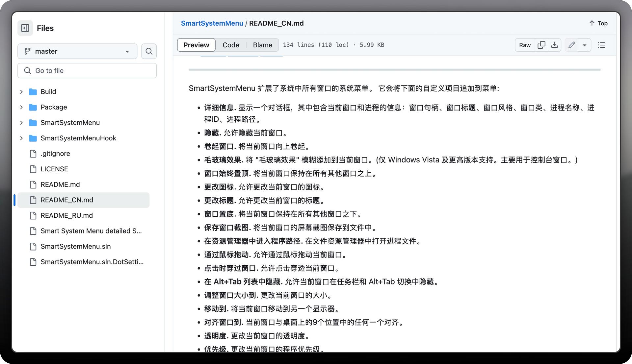This screenshot has height=364, width=632.
Task: Click the Package folder icon
Action: 33,107
